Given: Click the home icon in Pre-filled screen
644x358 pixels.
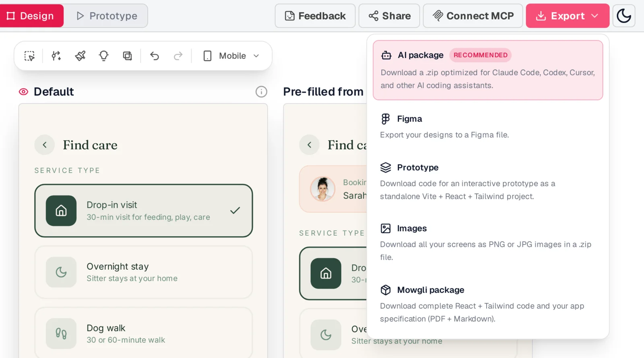Looking at the screenshot, I should tap(326, 273).
